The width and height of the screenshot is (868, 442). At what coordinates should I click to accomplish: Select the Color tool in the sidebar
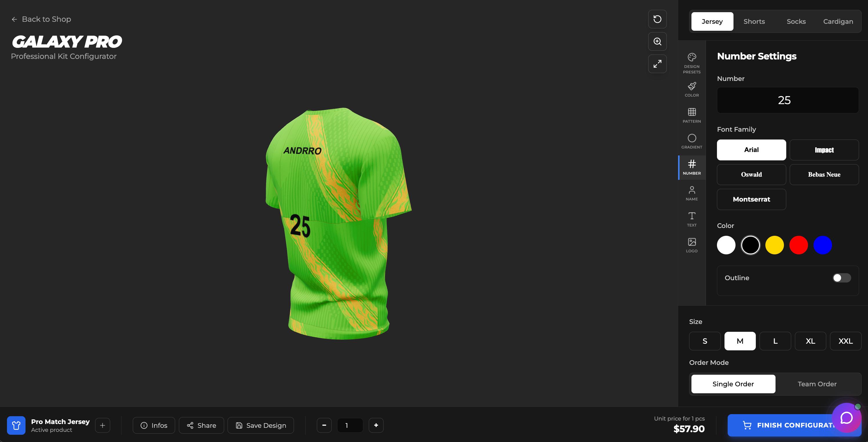tap(692, 89)
